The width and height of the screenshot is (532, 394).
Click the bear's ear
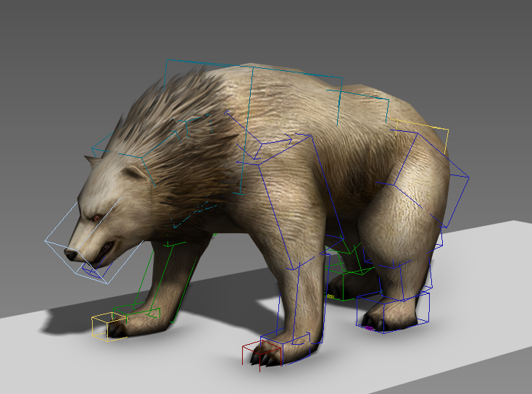pyautogui.click(x=133, y=174)
